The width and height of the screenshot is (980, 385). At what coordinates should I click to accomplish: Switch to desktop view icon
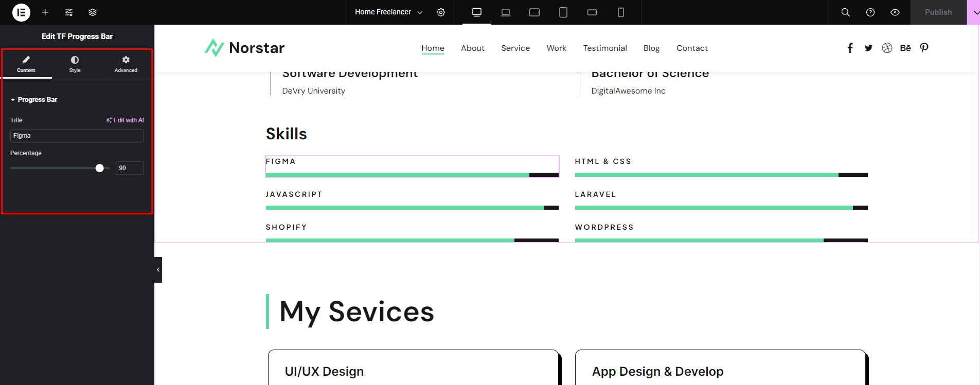click(477, 12)
